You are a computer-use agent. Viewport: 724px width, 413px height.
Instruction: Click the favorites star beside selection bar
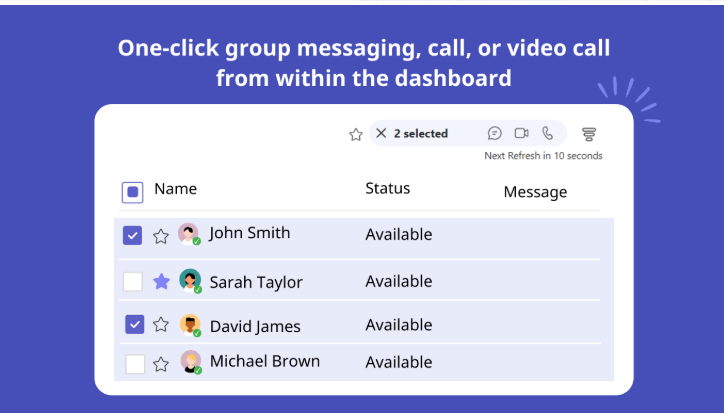[x=356, y=134]
